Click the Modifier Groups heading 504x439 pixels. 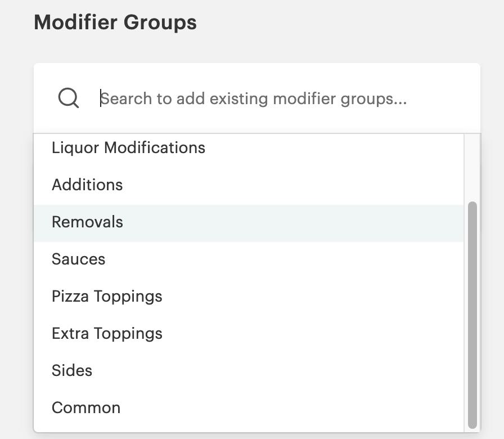[x=115, y=22]
